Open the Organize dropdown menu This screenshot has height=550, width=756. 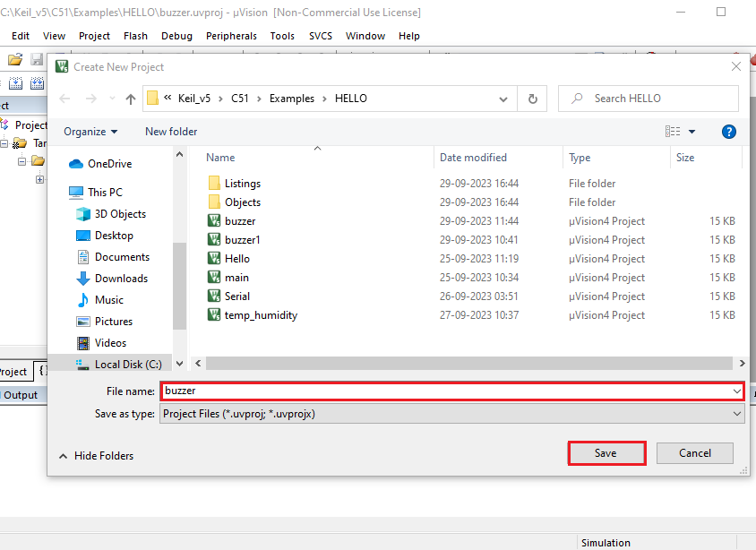(x=90, y=131)
